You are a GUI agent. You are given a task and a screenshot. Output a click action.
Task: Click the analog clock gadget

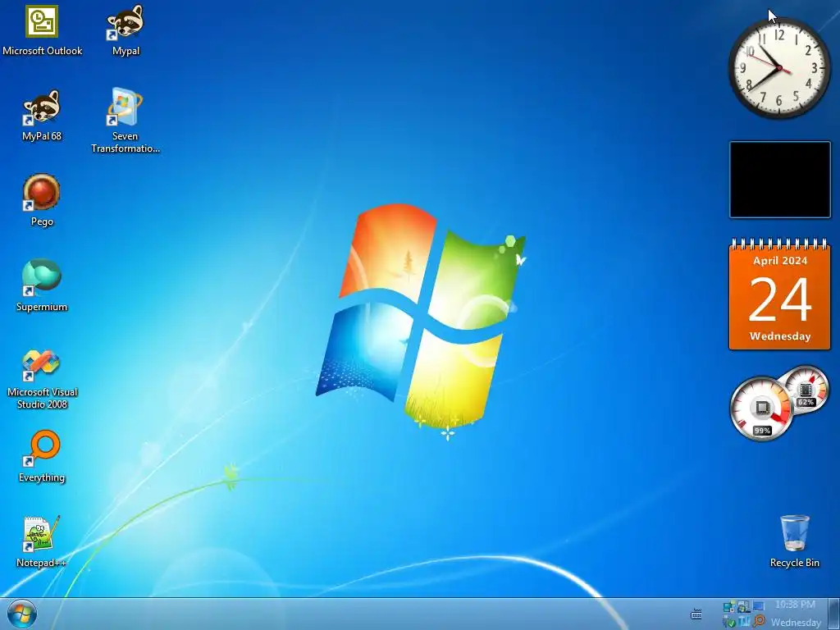pyautogui.click(x=779, y=68)
